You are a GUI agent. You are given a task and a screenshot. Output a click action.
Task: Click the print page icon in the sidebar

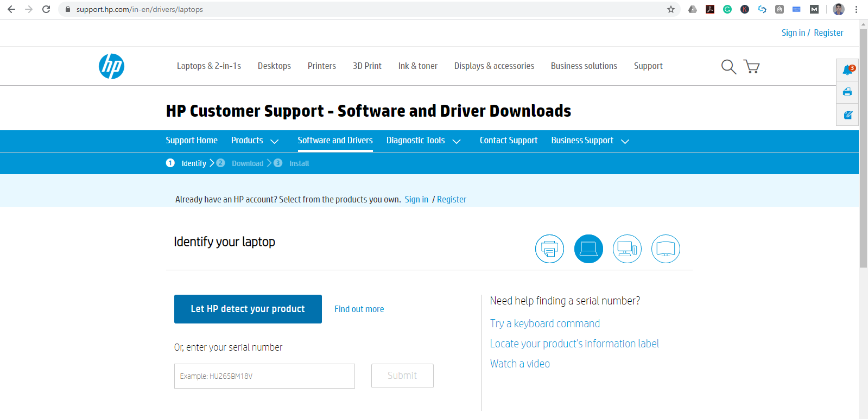click(847, 92)
